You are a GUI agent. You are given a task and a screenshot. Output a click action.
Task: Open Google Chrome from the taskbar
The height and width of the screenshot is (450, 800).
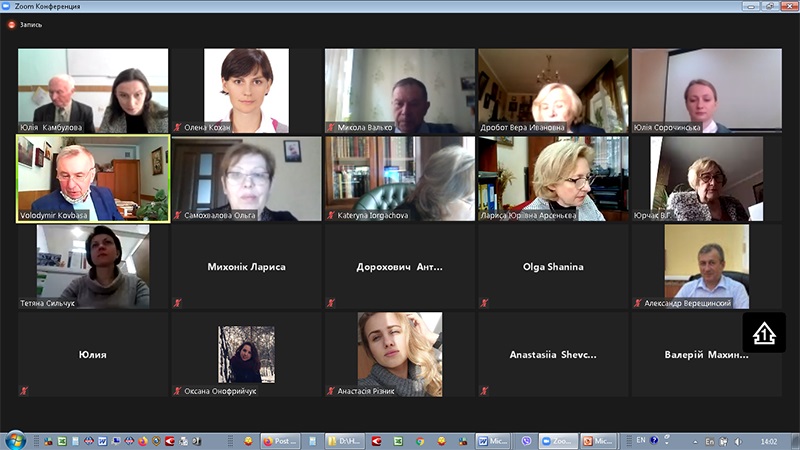pos(419,441)
